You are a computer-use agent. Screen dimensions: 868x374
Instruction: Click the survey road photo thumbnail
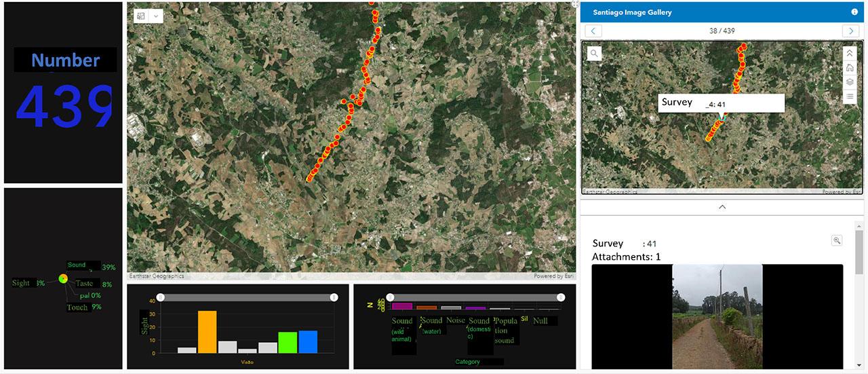717,316
